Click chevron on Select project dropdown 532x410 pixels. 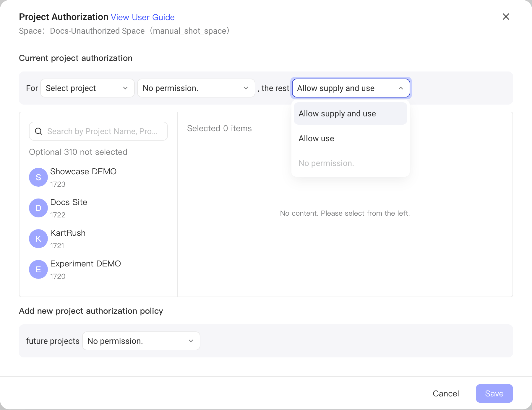tap(125, 88)
